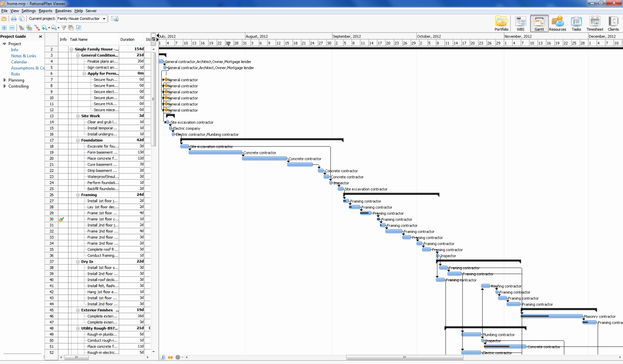Collapse the Framing task group
The image size is (623, 364).
click(79, 195)
